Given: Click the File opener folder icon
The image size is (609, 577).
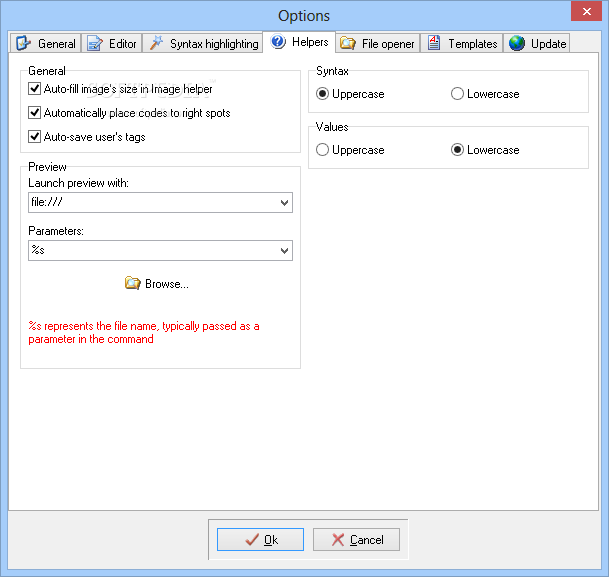Looking at the screenshot, I should tap(348, 43).
